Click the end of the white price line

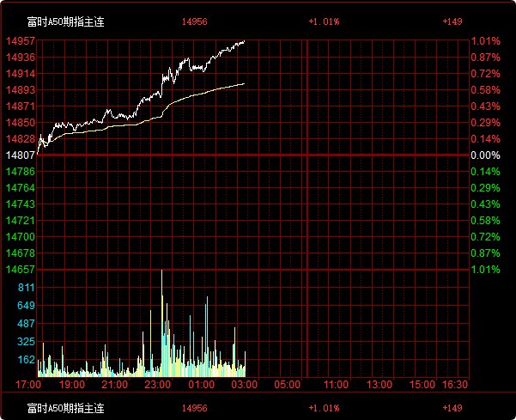coord(245,40)
